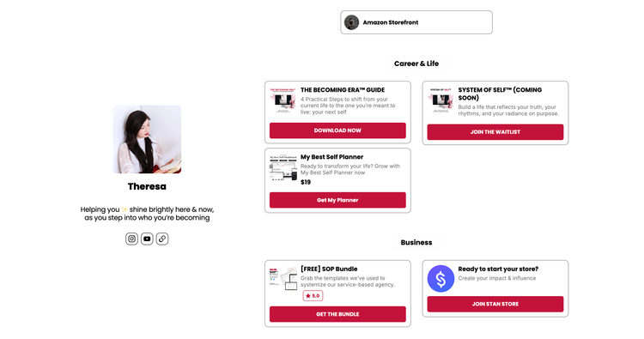Click the DOWNLOAD NOW button

pyautogui.click(x=337, y=130)
